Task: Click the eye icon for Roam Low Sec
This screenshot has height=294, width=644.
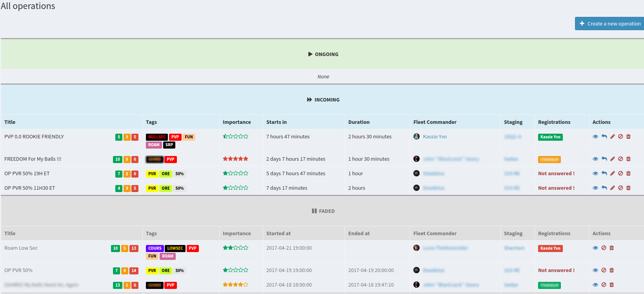Action: pyautogui.click(x=595, y=248)
